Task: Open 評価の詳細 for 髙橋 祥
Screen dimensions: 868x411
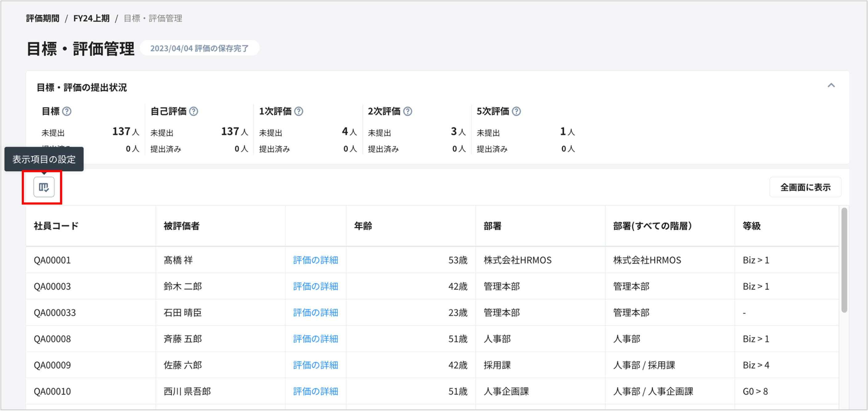Action: [315, 260]
